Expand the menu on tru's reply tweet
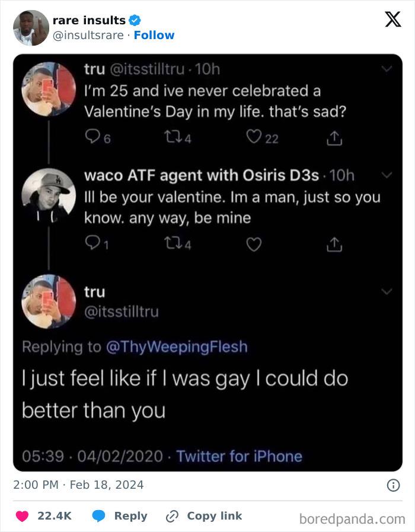The image size is (415, 532). (387, 291)
